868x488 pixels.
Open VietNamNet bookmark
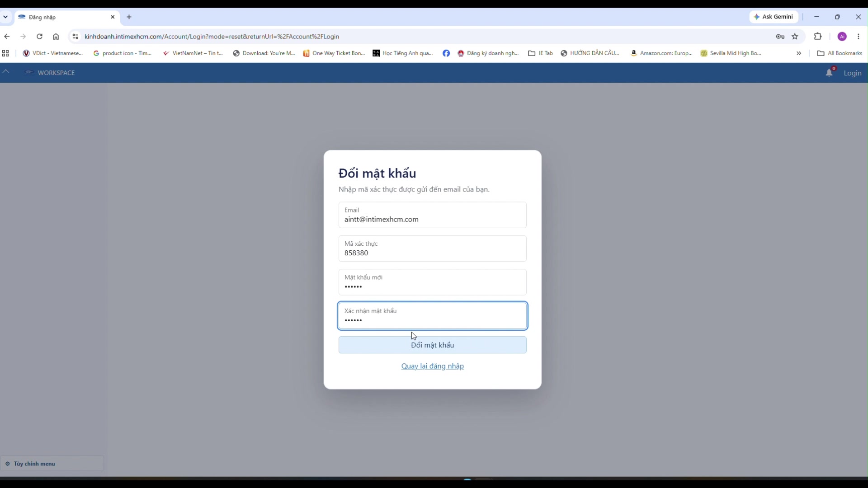click(x=193, y=53)
